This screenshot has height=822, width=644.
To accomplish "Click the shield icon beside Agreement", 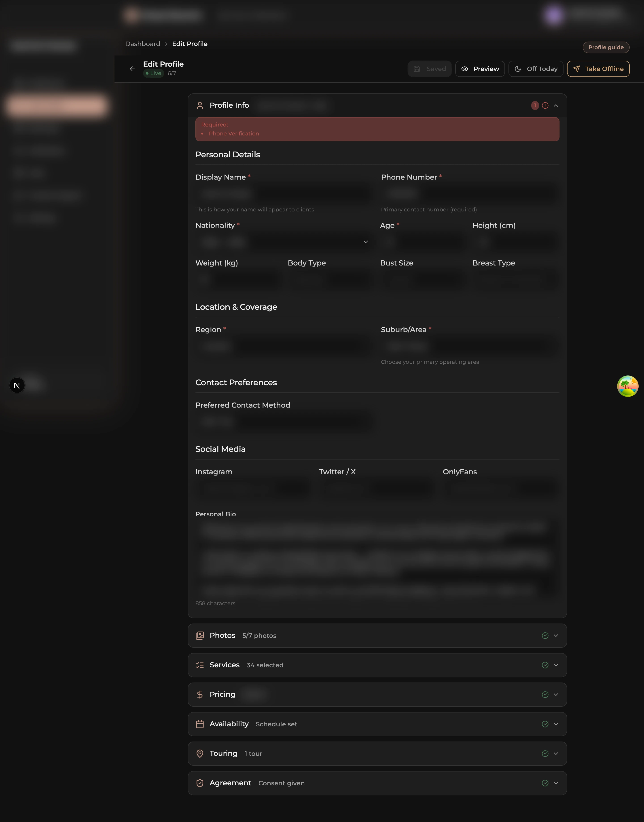I will [200, 783].
